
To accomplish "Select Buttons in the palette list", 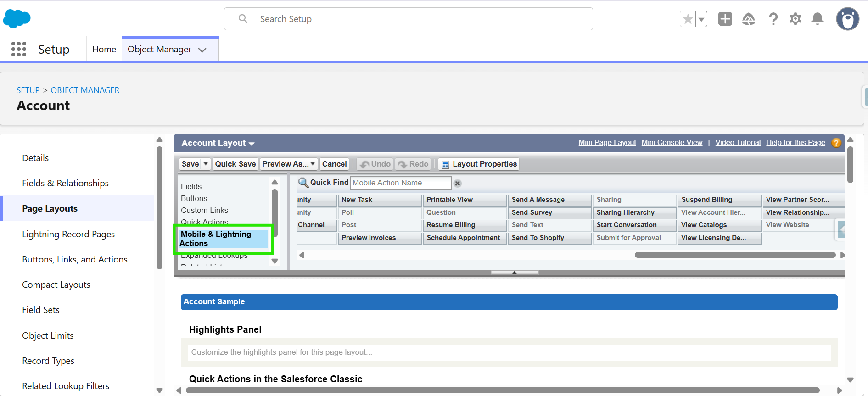I will pyautogui.click(x=194, y=198).
